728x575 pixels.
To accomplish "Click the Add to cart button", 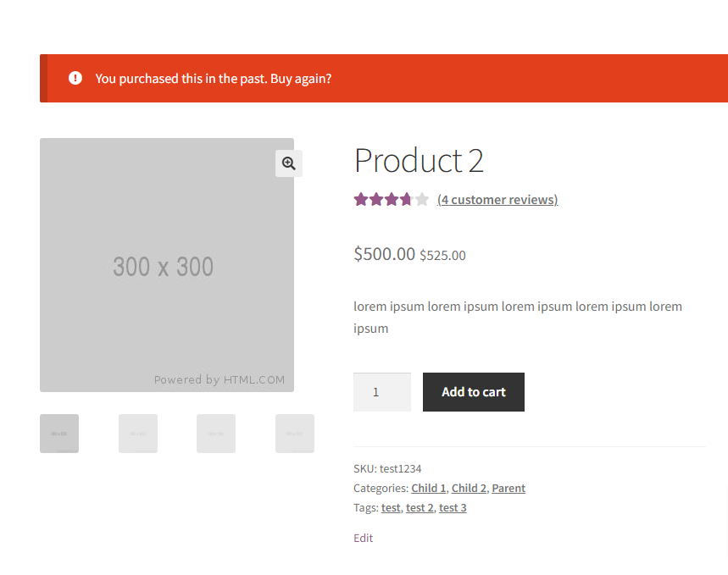I will click(474, 392).
